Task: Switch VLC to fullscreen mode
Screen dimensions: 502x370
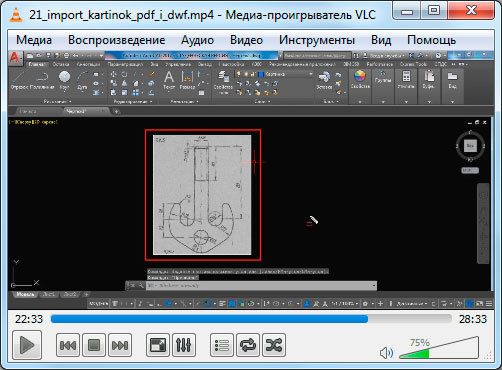Action: click(x=158, y=345)
